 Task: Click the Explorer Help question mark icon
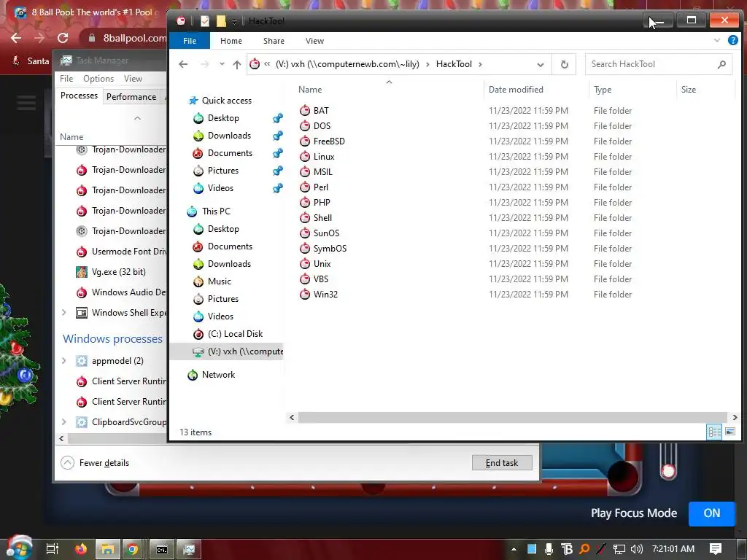[x=732, y=41]
